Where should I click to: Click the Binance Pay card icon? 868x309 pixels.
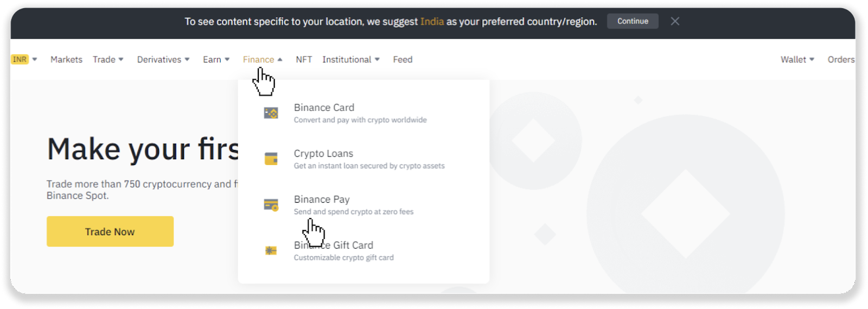tap(271, 205)
